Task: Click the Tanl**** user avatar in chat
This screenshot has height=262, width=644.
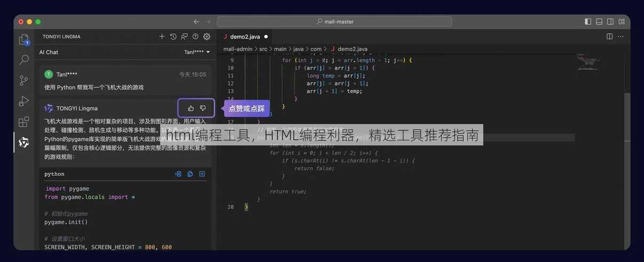Action: click(49, 74)
